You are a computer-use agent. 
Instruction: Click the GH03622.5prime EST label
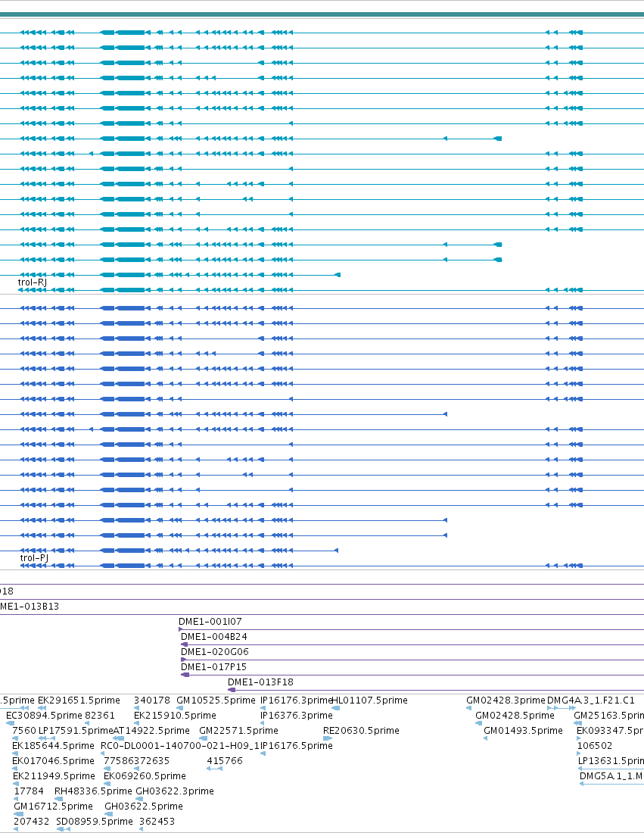pos(144,806)
